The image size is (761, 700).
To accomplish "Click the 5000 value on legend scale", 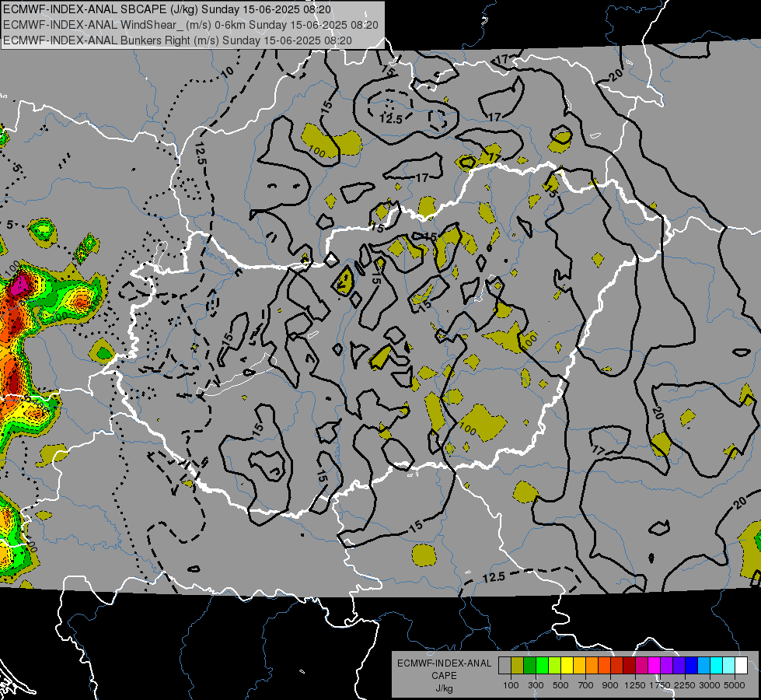I will pos(735,685).
